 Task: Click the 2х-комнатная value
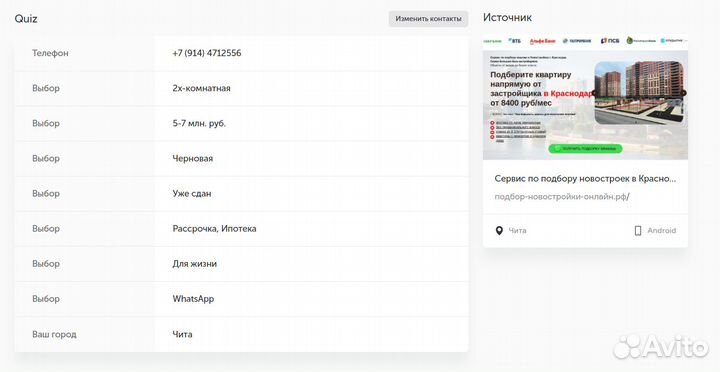pos(201,88)
